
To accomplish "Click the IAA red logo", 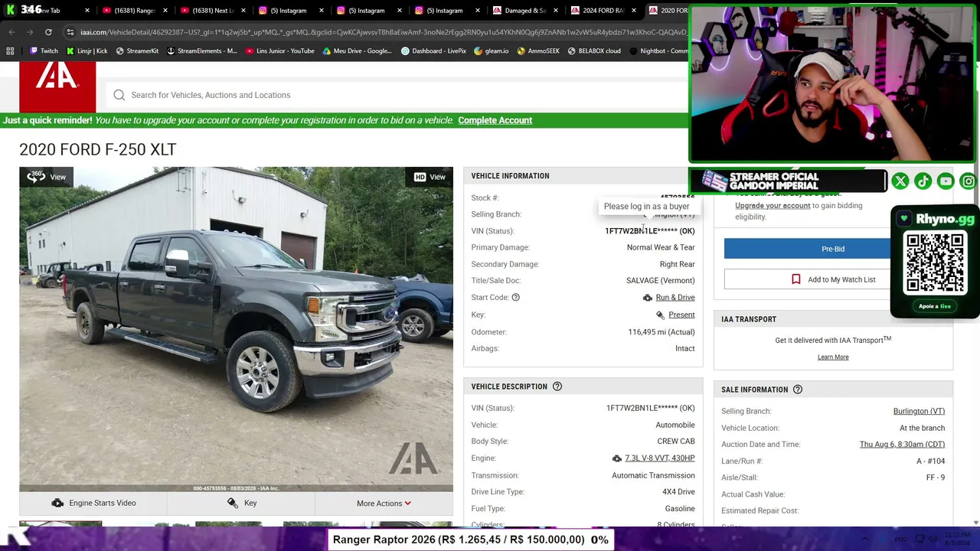I will click(57, 86).
